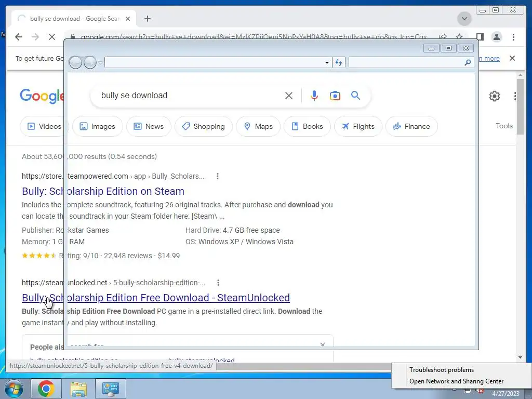Open Google settings gear
This screenshot has height=399, width=532.
coord(495,96)
